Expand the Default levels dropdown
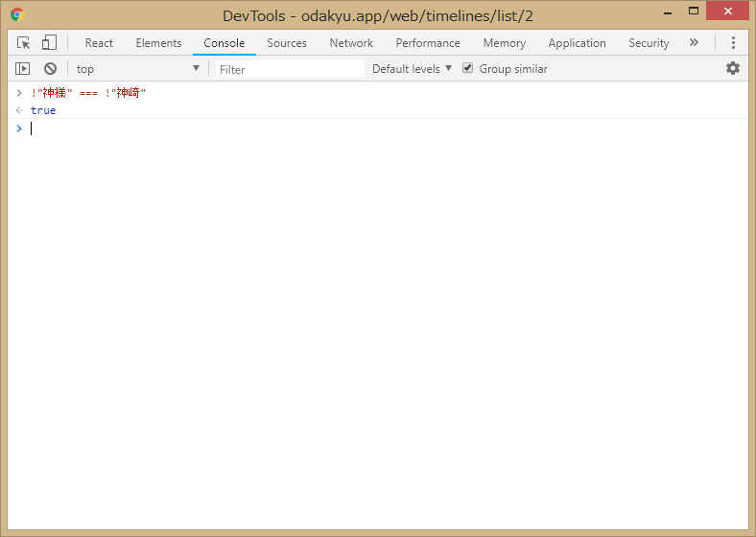Viewport: 756px width, 537px height. pyautogui.click(x=412, y=69)
